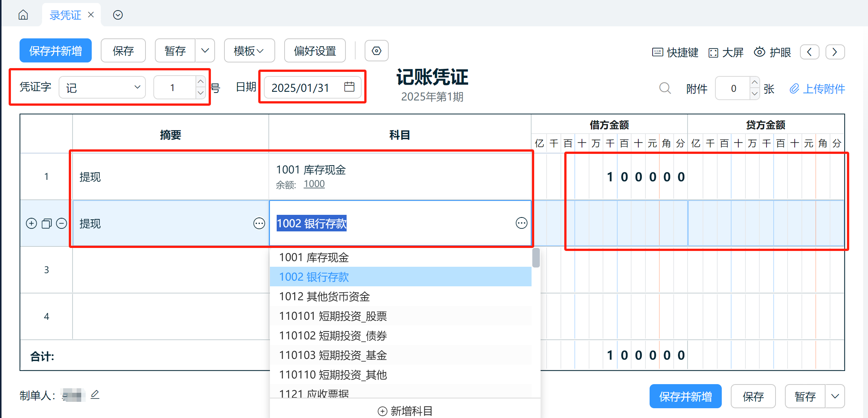
Task: Expand the 凭证字 记 dropdown
Action: (x=102, y=87)
